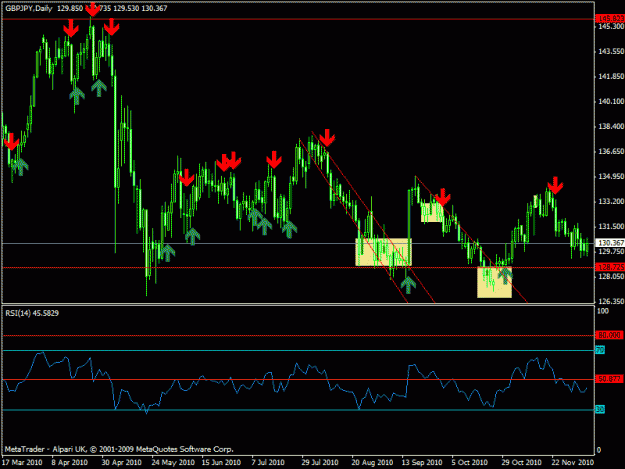Viewport: 625px width, 469px height.
Task: Click the 133.200 price axis label
Action: [611, 202]
